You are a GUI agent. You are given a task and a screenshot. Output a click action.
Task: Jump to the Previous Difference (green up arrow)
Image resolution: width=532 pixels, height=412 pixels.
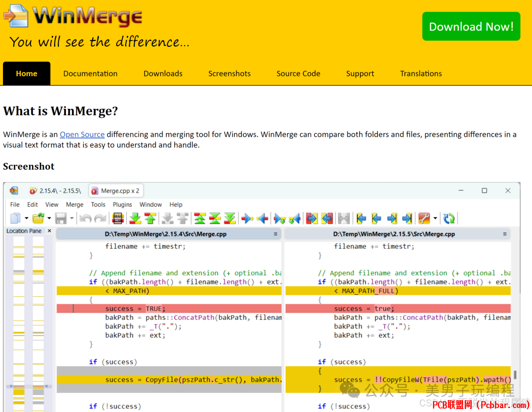[x=150, y=219]
